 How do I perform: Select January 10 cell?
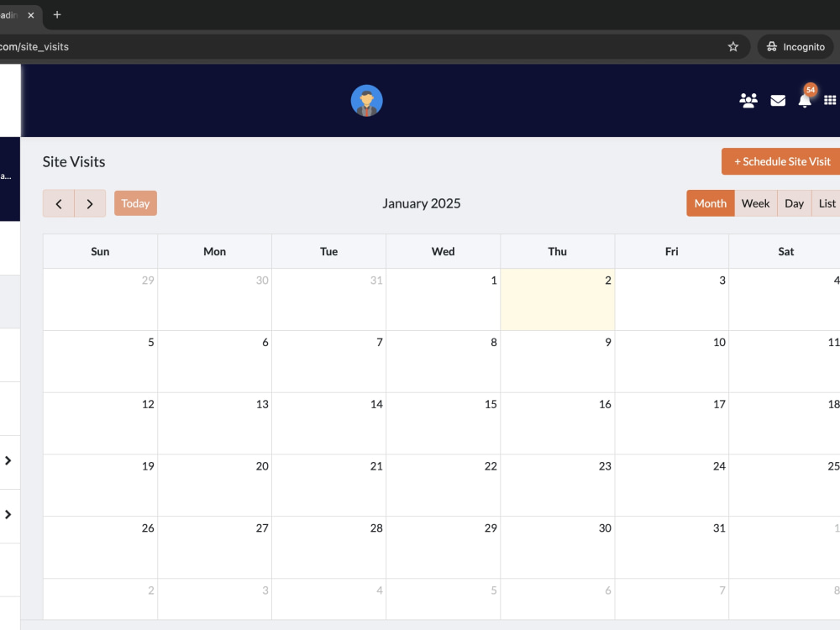coord(671,361)
